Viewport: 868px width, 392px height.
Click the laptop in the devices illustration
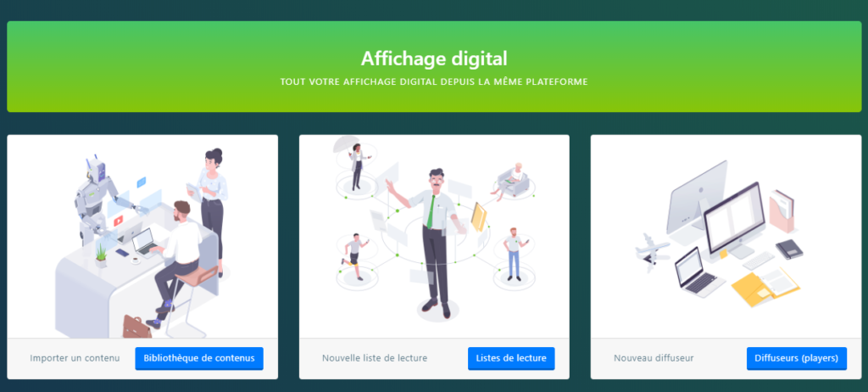click(697, 272)
